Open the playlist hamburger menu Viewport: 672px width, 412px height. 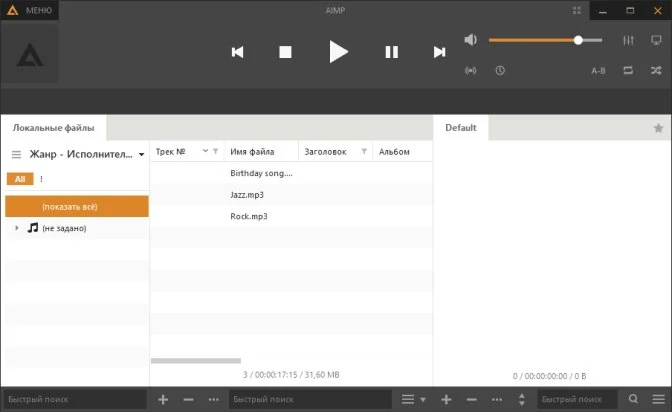pos(658,400)
